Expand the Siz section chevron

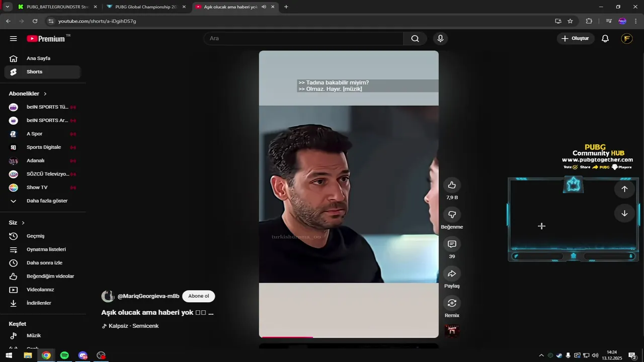coord(23,223)
